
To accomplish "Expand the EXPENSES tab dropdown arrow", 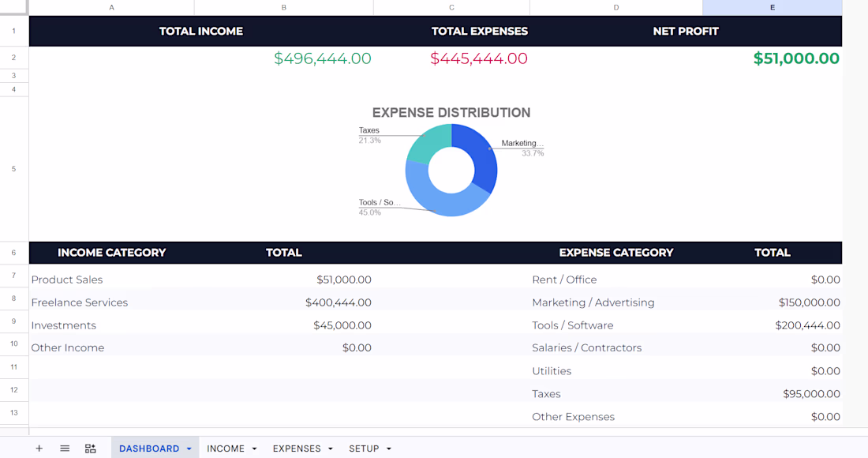I will tap(331, 449).
